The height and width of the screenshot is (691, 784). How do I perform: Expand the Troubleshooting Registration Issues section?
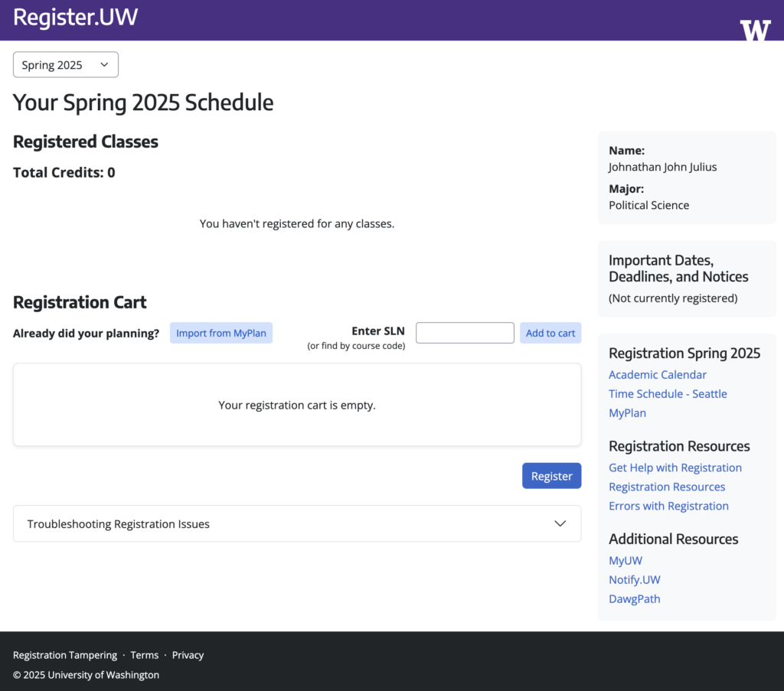click(x=296, y=523)
